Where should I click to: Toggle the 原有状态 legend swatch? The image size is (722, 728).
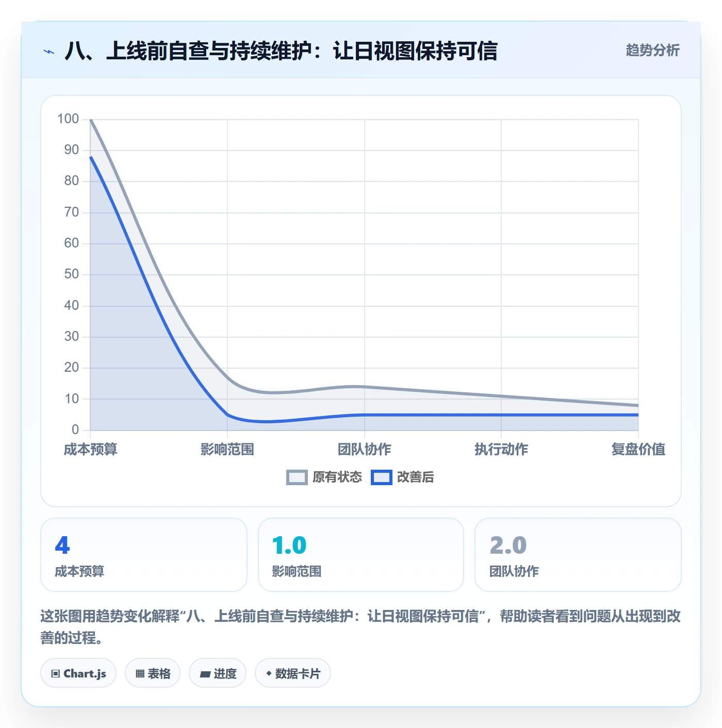tap(297, 477)
